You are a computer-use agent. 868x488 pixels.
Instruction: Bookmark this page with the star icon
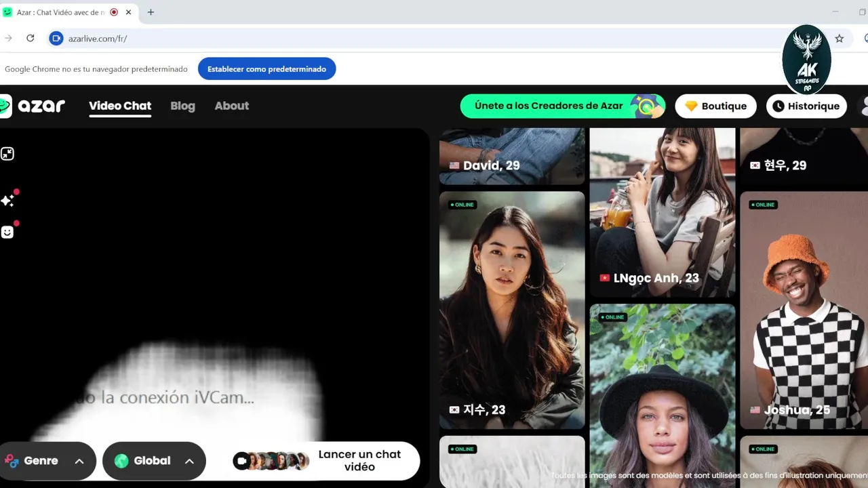tap(840, 39)
